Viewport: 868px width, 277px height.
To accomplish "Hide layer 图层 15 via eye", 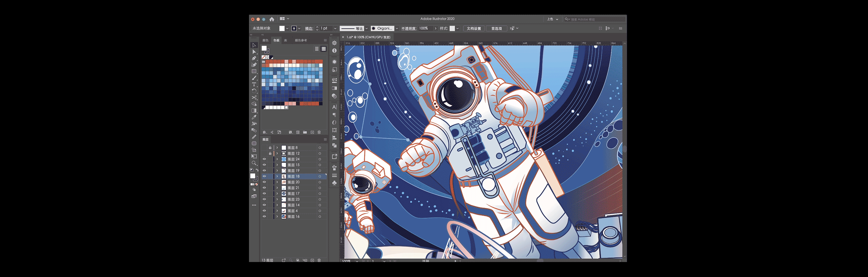I will pyautogui.click(x=264, y=165).
